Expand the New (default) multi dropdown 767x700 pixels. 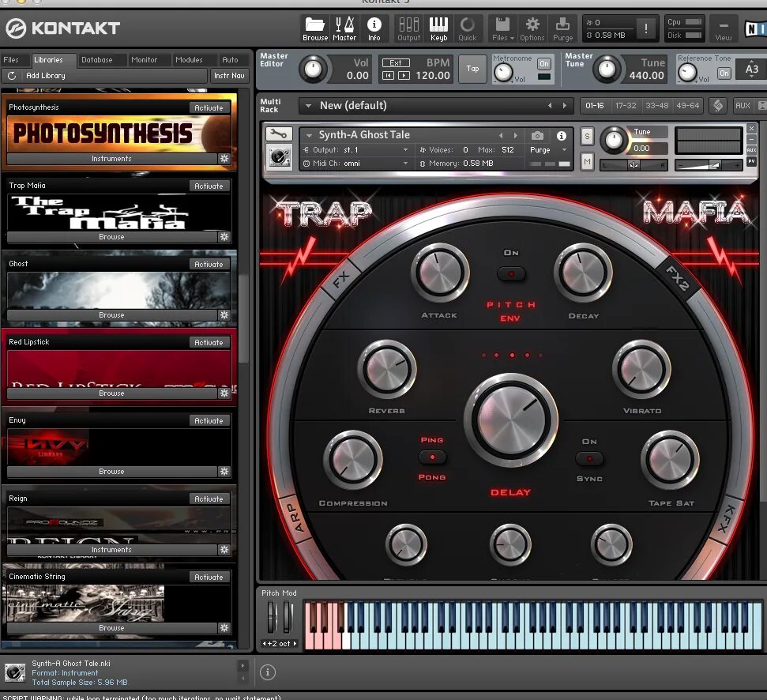(x=308, y=106)
